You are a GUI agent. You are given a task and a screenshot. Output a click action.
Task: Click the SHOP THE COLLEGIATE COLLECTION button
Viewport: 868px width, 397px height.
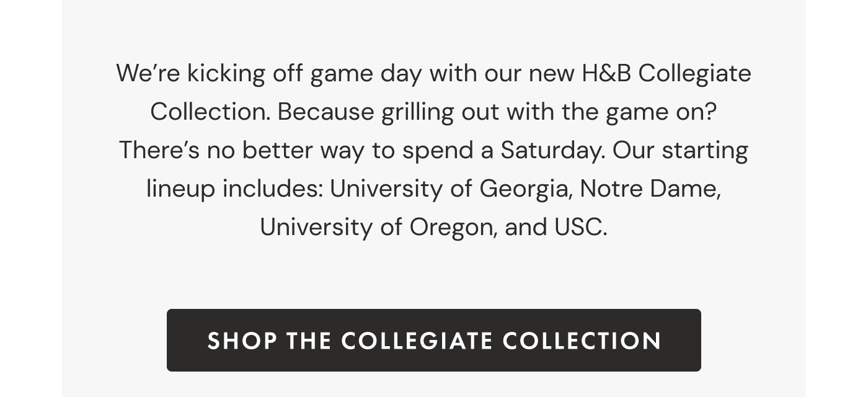coord(433,340)
